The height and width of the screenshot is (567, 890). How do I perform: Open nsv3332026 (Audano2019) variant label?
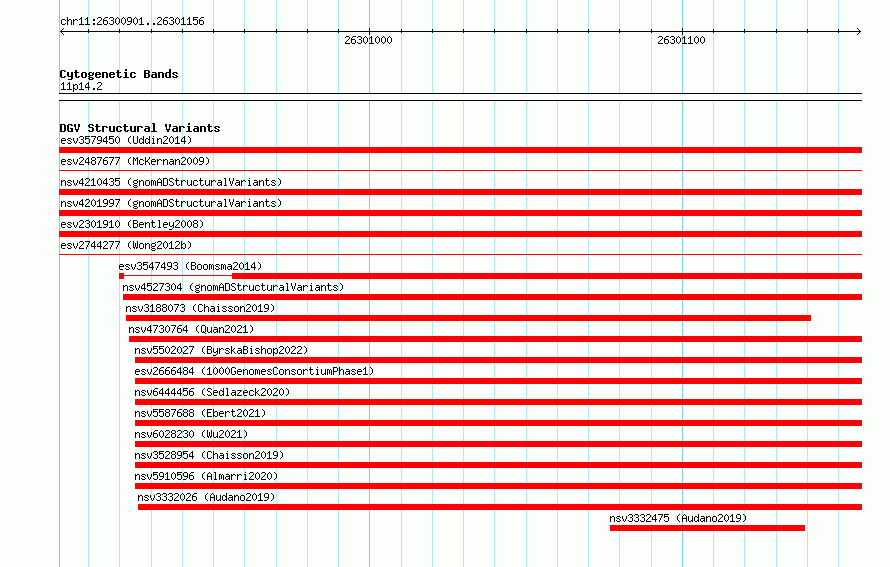tap(207, 497)
